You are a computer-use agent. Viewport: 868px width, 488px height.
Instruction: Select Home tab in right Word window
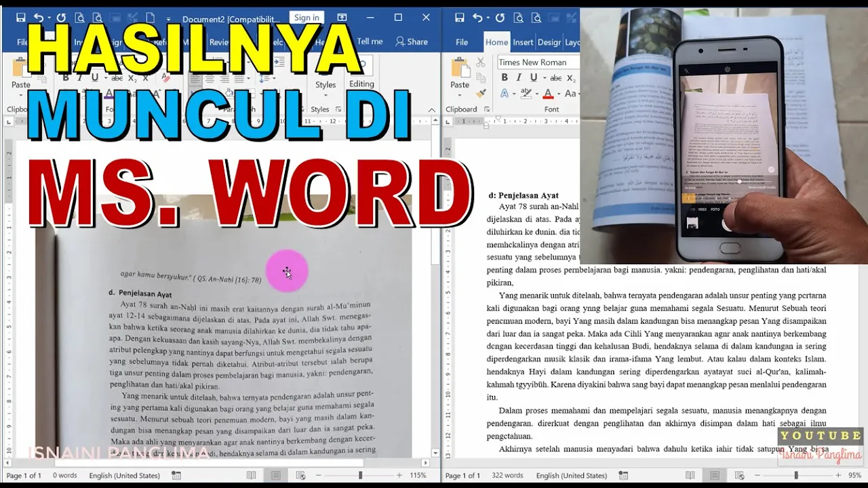[x=496, y=42]
